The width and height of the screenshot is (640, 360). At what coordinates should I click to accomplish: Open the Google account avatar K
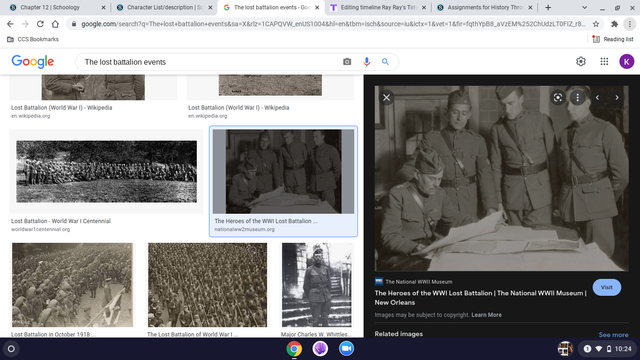coord(627,62)
